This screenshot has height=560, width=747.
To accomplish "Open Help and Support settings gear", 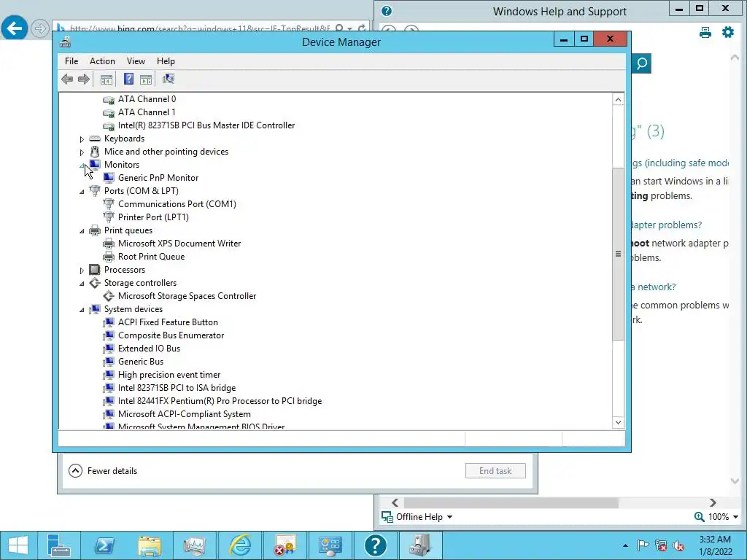I will tap(728, 32).
